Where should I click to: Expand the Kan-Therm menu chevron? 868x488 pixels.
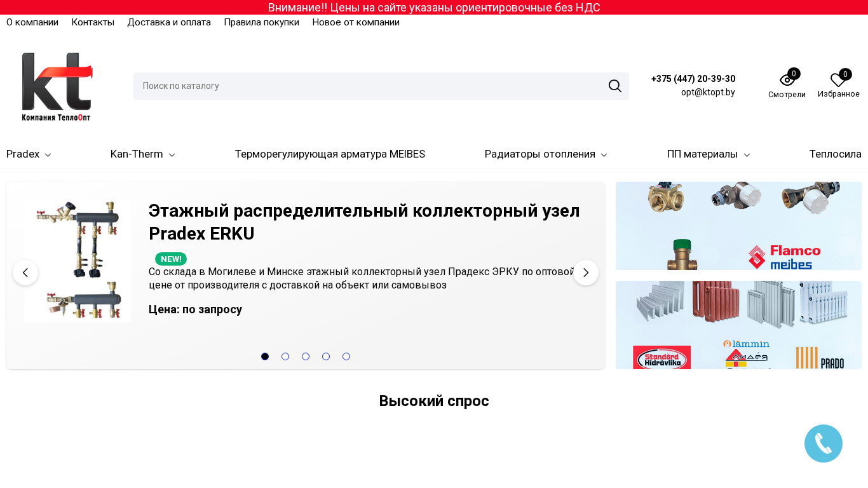[172, 154]
